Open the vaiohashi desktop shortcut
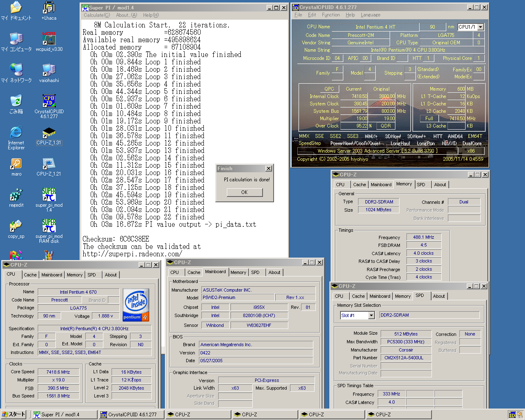Viewport: 525px width, 420px height. [x=49, y=73]
